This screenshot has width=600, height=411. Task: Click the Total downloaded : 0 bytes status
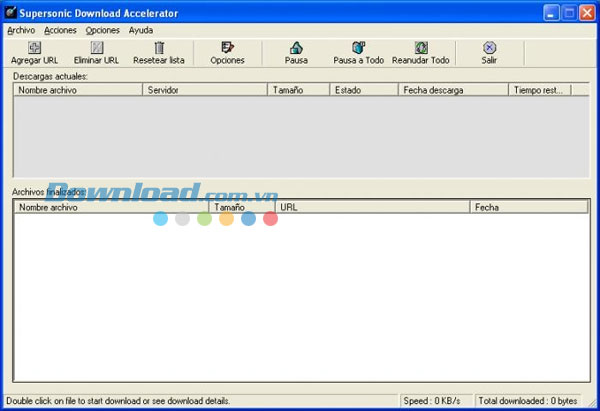528,401
